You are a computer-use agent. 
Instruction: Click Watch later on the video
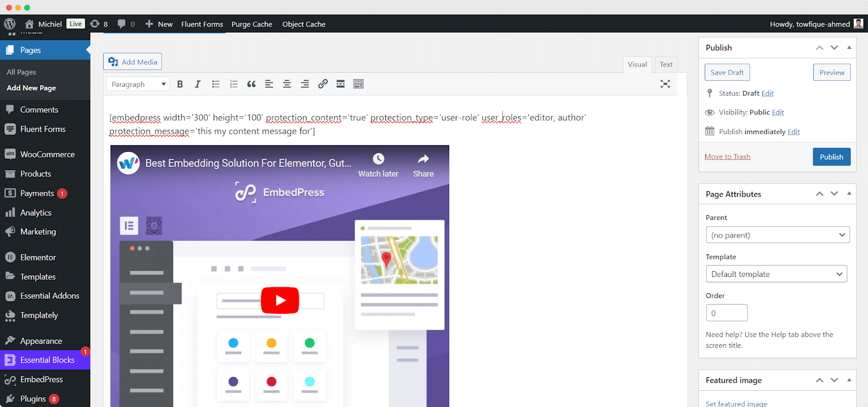(x=378, y=165)
